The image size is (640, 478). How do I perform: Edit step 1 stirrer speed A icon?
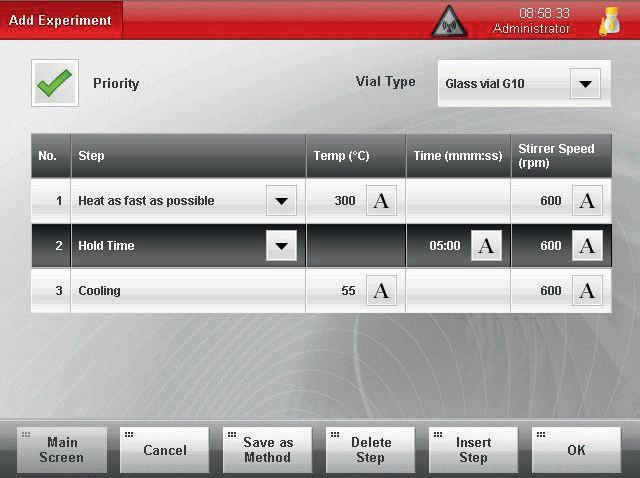(586, 201)
